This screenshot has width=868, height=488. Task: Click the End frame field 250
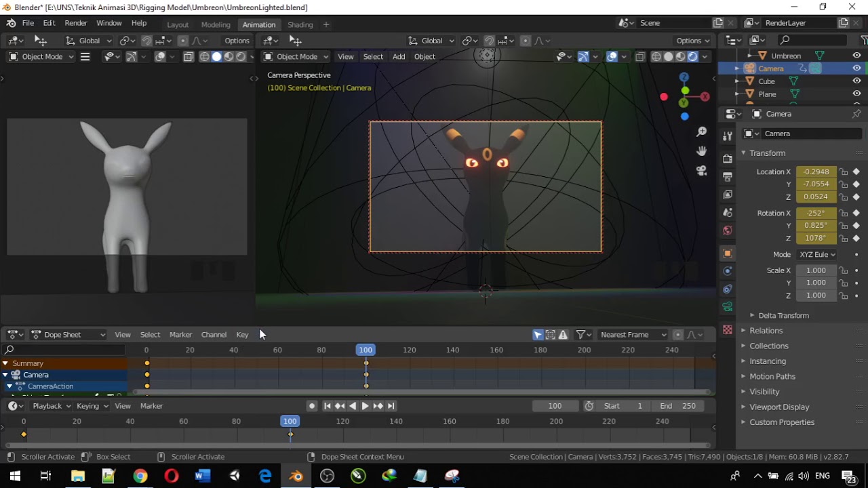[678, 406]
